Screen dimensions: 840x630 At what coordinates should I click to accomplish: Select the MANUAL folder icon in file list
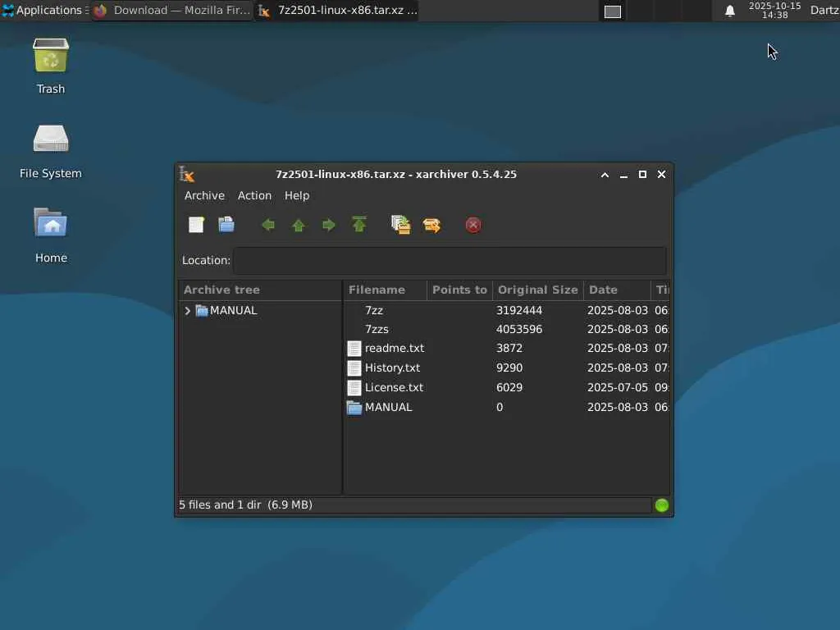354,408
